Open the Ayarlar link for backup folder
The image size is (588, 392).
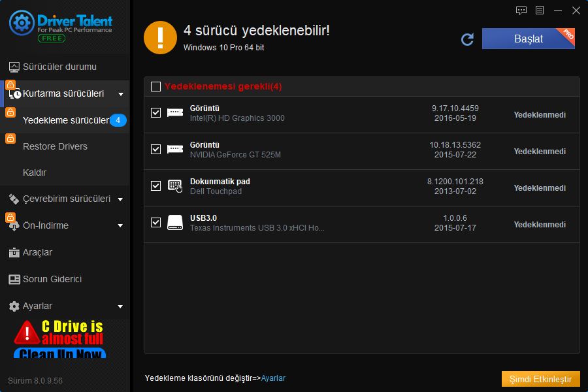click(273, 378)
